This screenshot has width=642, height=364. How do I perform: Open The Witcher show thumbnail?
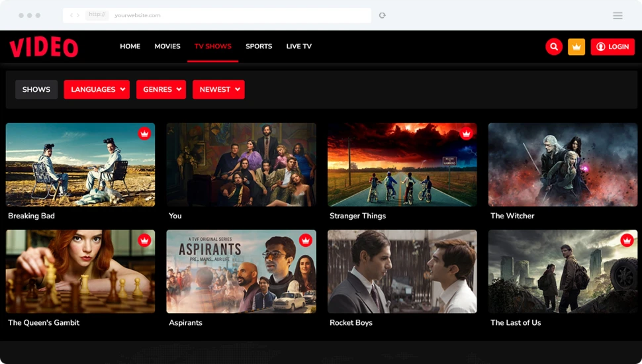pos(563,164)
